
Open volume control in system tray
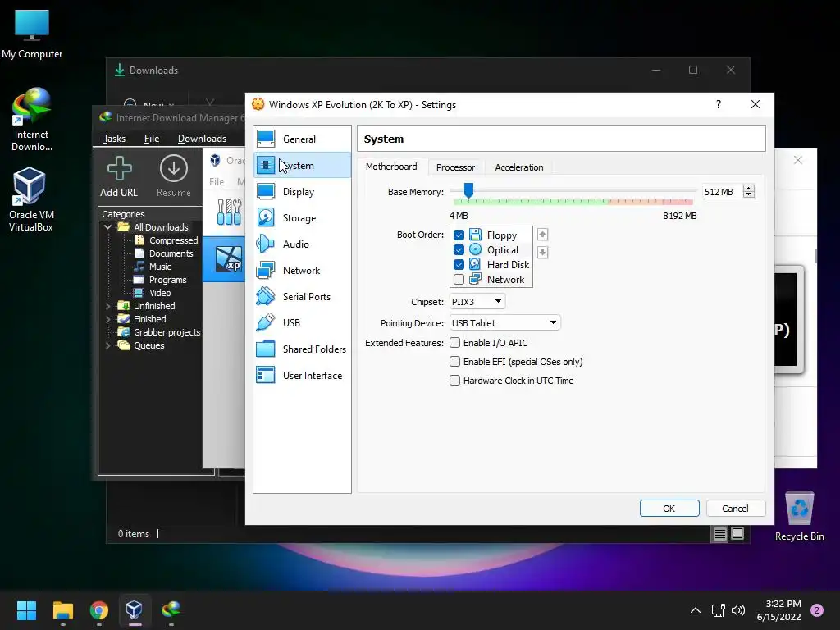[738, 610]
